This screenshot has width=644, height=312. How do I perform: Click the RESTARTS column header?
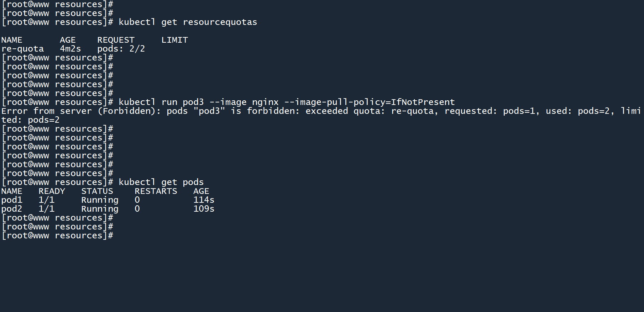pyautogui.click(x=156, y=191)
